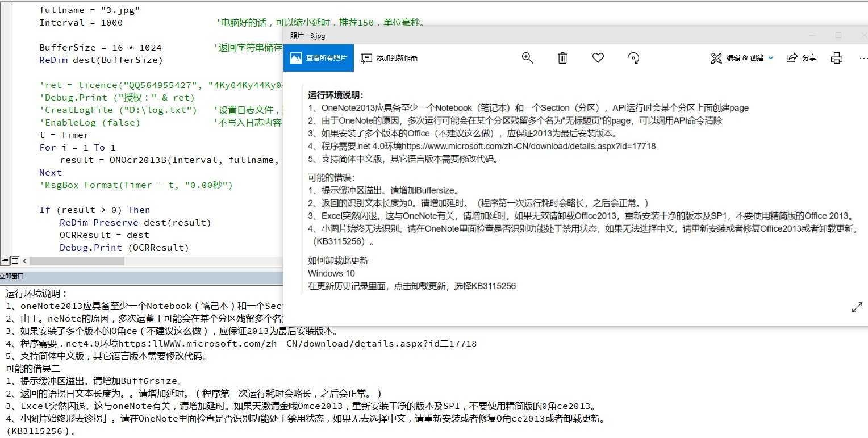Screen dimensions: 868x438
Task: Print the photo with printer icon
Action: (836, 58)
